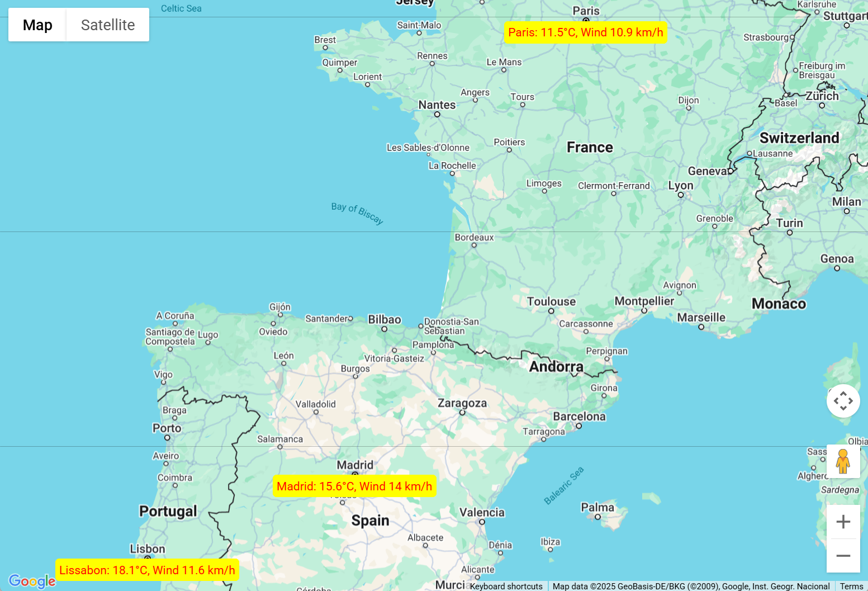This screenshot has width=868, height=591.
Task: Click the Nantes city marker
Action: click(437, 114)
